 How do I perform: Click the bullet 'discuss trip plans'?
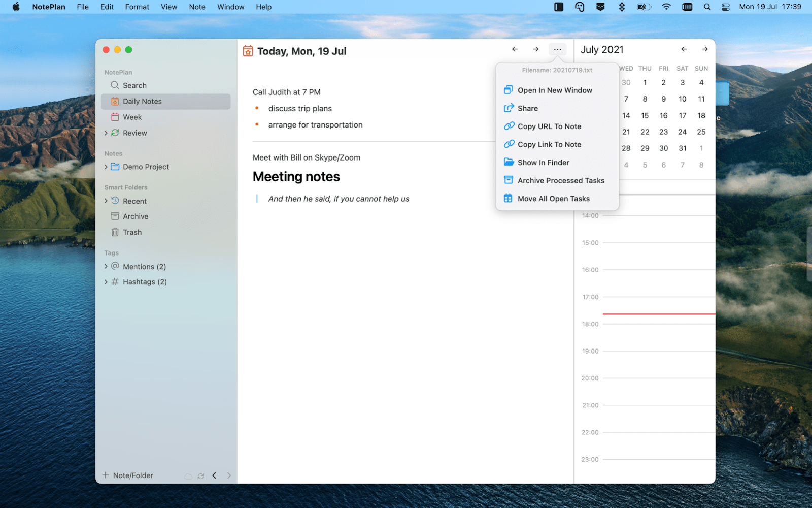pyautogui.click(x=300, y=108)
